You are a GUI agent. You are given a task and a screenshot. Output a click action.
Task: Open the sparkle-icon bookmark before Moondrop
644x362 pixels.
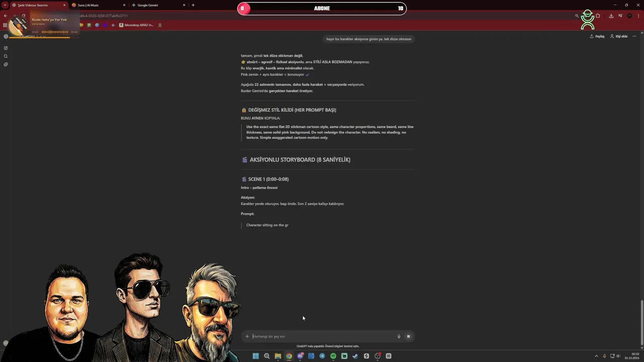coord(113,25)
